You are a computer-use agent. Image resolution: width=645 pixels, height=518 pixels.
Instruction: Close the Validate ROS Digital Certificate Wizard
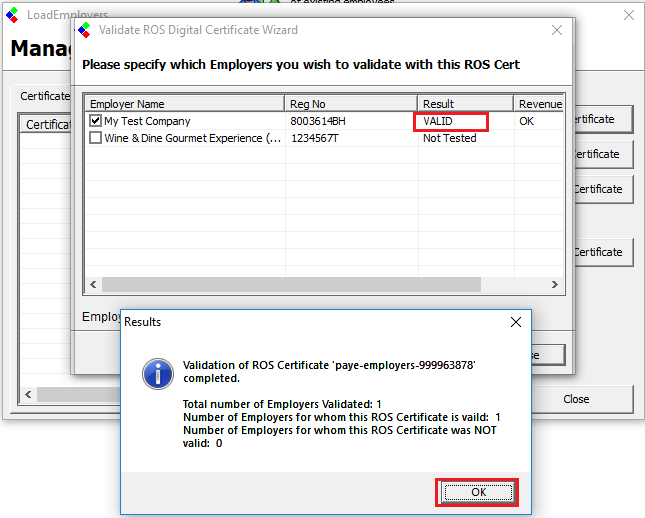(557, 30)
